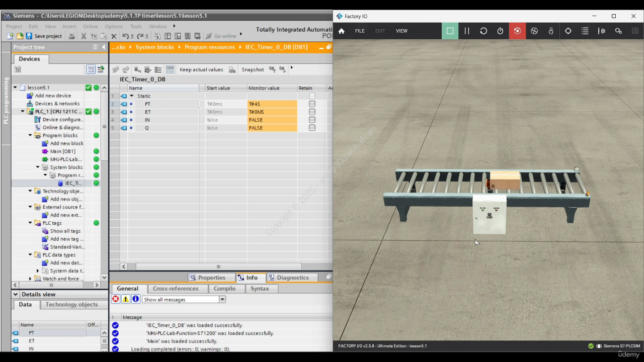
Task: Click the time scale stopwatch icon
Action: click(x=500, y=31)
